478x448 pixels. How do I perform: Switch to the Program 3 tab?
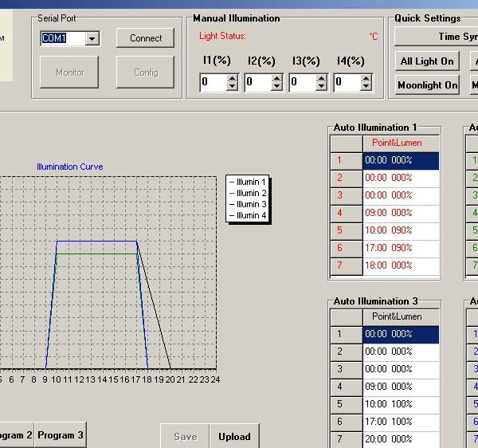[61, 435]
